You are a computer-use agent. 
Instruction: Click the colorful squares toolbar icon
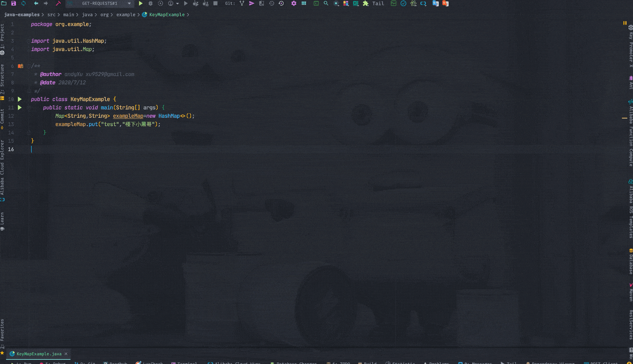pos(346,3)
